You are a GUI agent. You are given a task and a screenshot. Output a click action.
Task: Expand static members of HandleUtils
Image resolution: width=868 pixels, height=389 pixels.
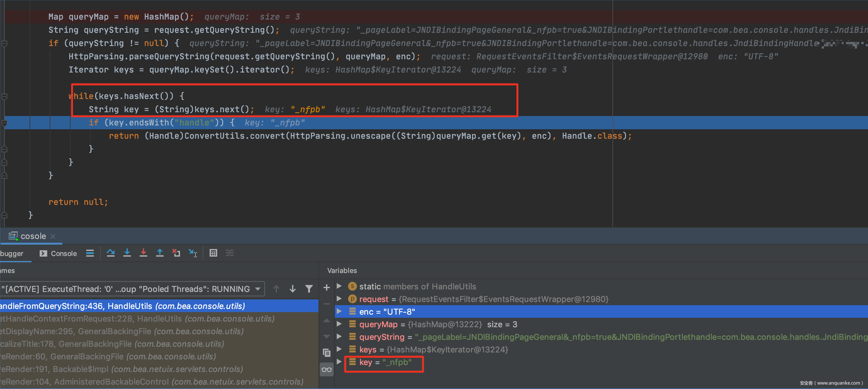pyautogui.click(x=339, y=286)
